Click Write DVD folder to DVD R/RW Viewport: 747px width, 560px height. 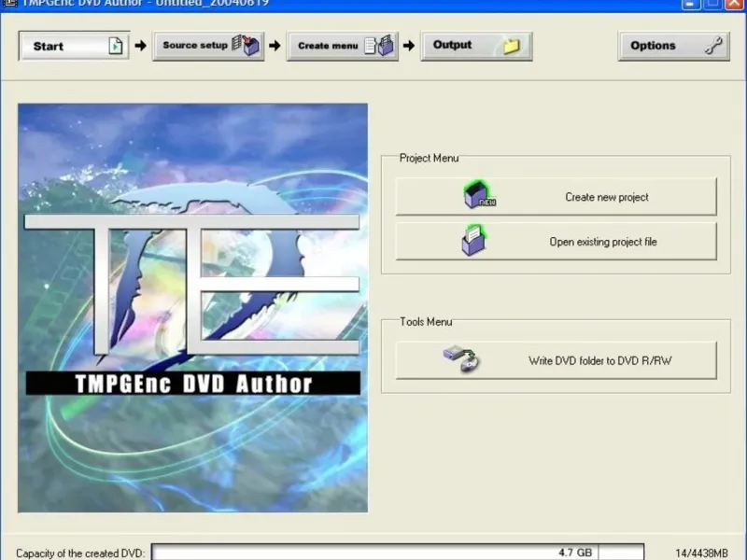(556, 360)
